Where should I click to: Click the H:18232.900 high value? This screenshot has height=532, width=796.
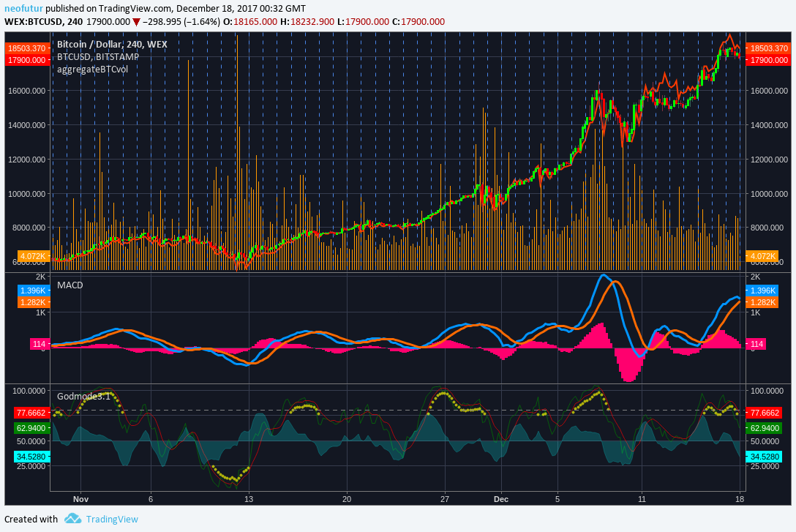tap(307, 22)
